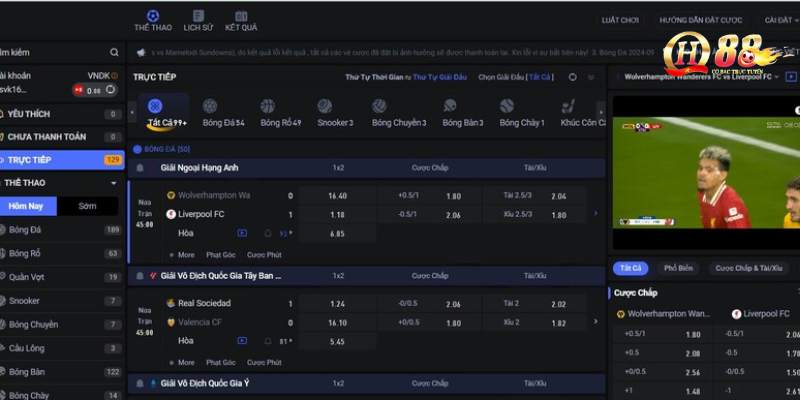800x400 pixels.
Task: Refresh the Trực Tiếp live list
Action: coord(572,77)
